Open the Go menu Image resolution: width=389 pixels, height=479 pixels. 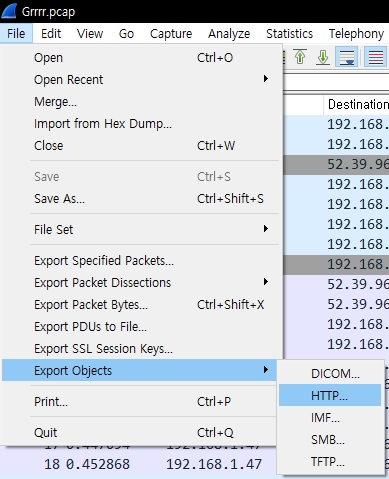tap(126, 34)
